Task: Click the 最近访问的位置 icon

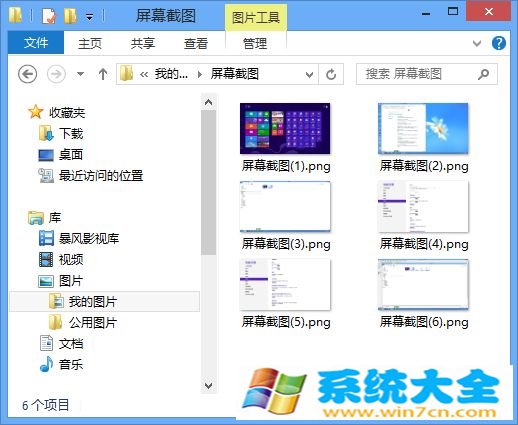Action: 46,176
